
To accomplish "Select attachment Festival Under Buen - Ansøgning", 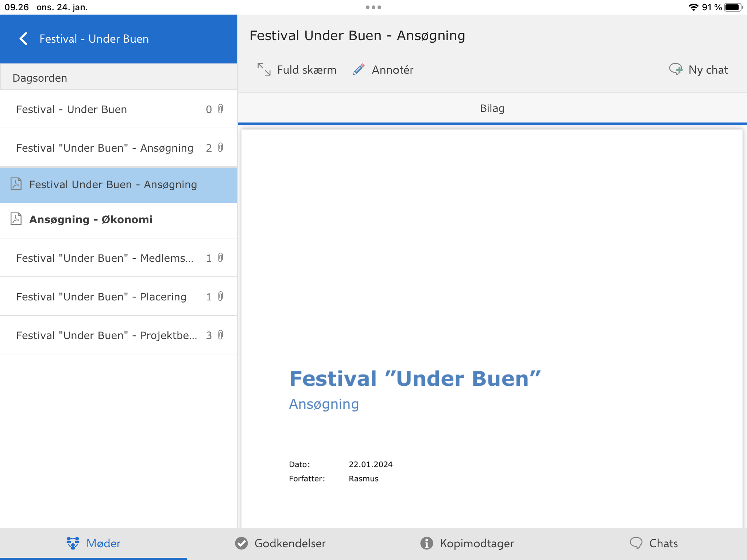I will (x=119, y=185).
